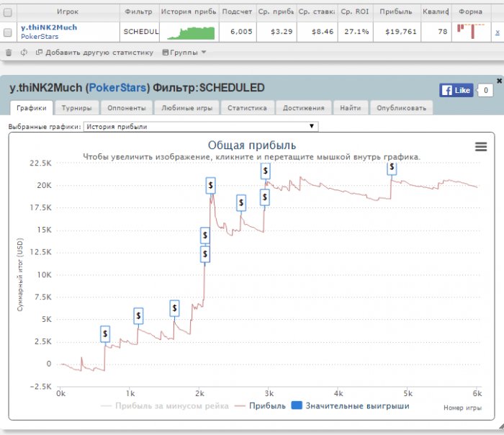Tick the header row select-all checkbox

(x=8, y=12)
